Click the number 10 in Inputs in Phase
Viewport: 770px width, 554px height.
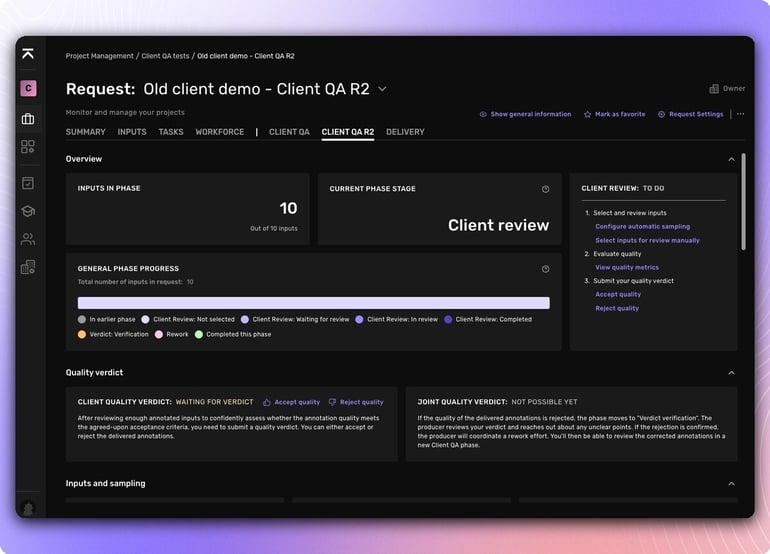pos(288,208)
